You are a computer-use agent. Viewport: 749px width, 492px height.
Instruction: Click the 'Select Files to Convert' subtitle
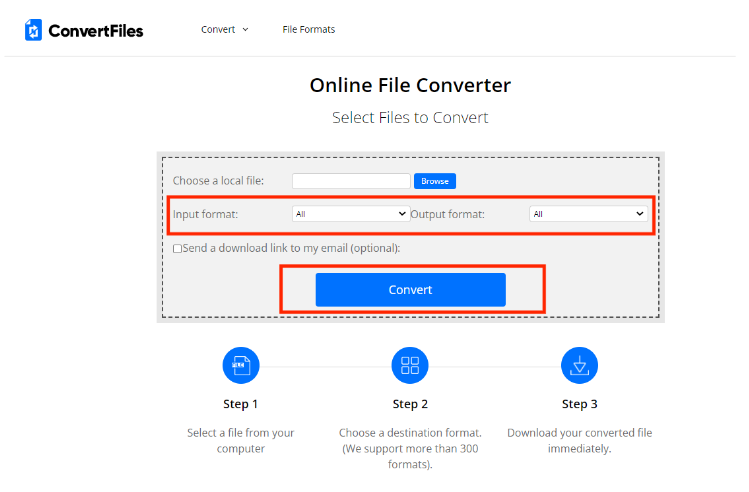[410, 118]
